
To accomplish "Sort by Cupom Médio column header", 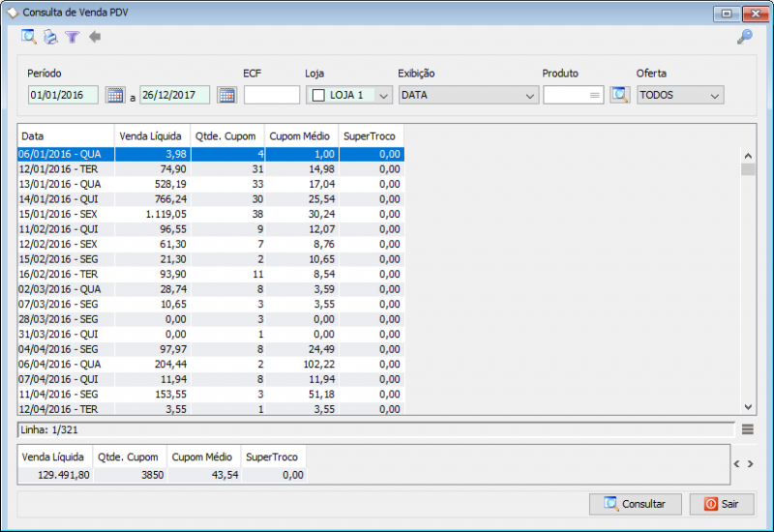I will pos(302,135).
